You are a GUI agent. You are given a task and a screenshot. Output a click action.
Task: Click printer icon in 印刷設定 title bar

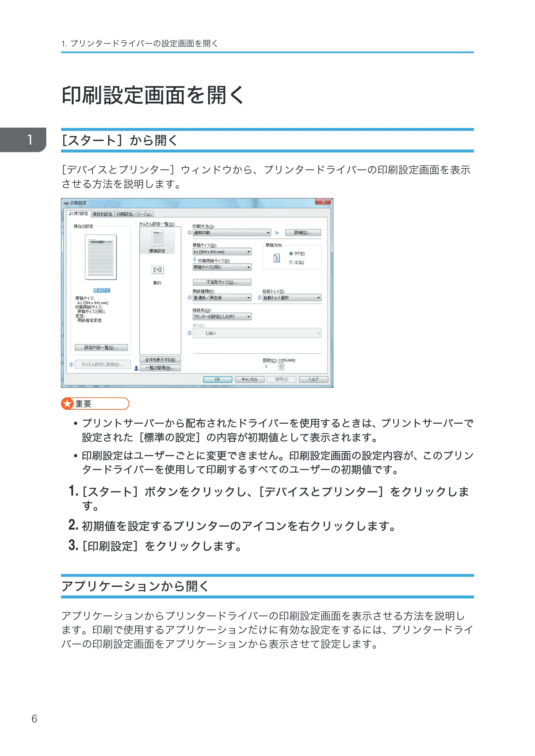(x=66, y=203)
